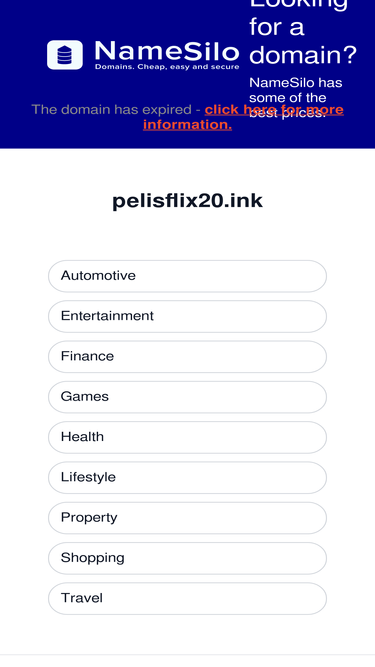The height and width of the screenshot is (667, 375).
Task: Click the 'The domain has expired' gray text
Action: tap(112, 110)
